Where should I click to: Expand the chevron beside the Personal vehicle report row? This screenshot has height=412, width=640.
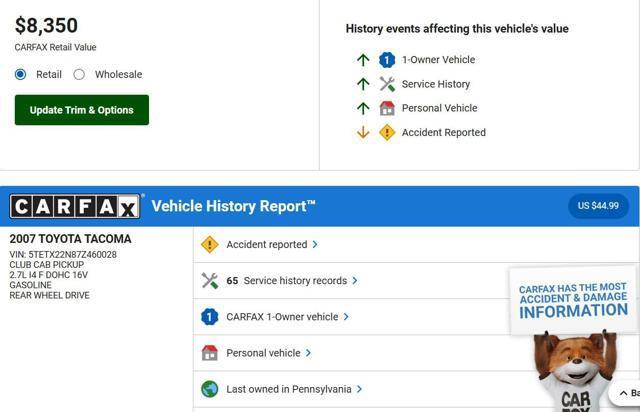308,353
